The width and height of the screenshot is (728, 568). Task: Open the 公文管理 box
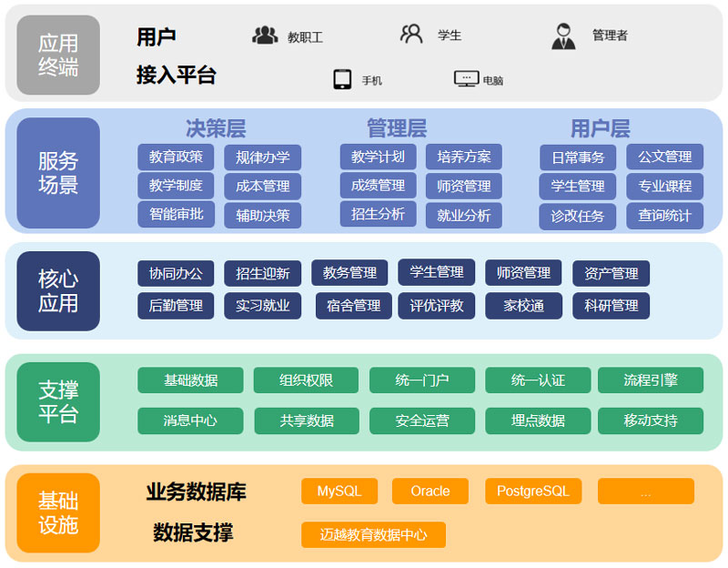click(x=665, y=157)
